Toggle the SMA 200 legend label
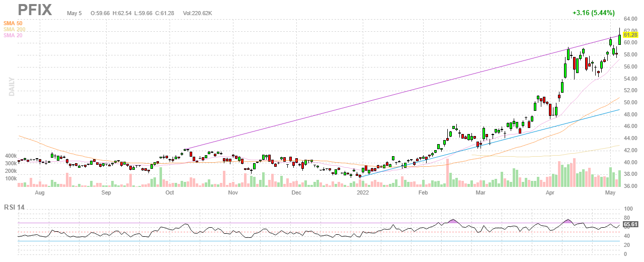The height and width of the screenshot is (262, 644). point(14,30)
